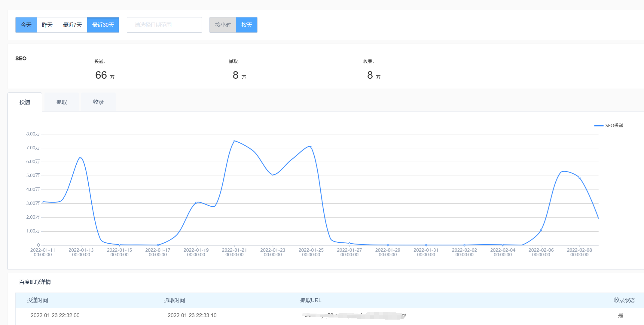Open the 投递 chart tab
644x325 pixels.
coord(25,102)
